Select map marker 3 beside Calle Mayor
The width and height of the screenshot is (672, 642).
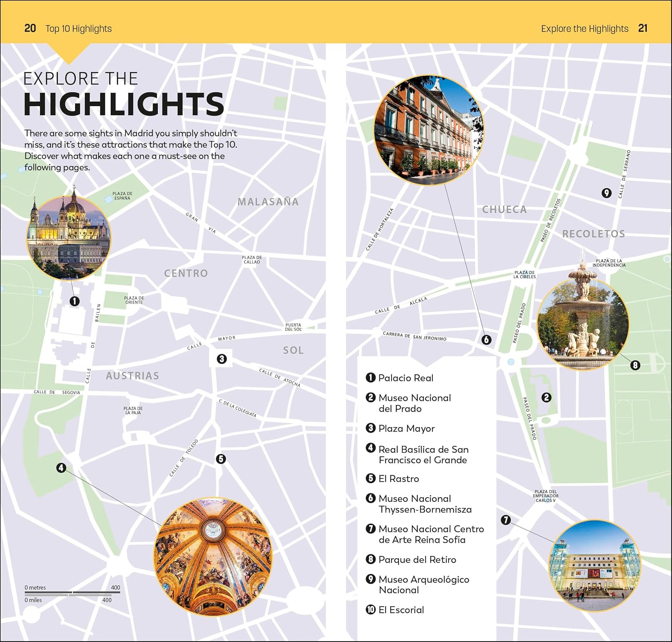221,359
